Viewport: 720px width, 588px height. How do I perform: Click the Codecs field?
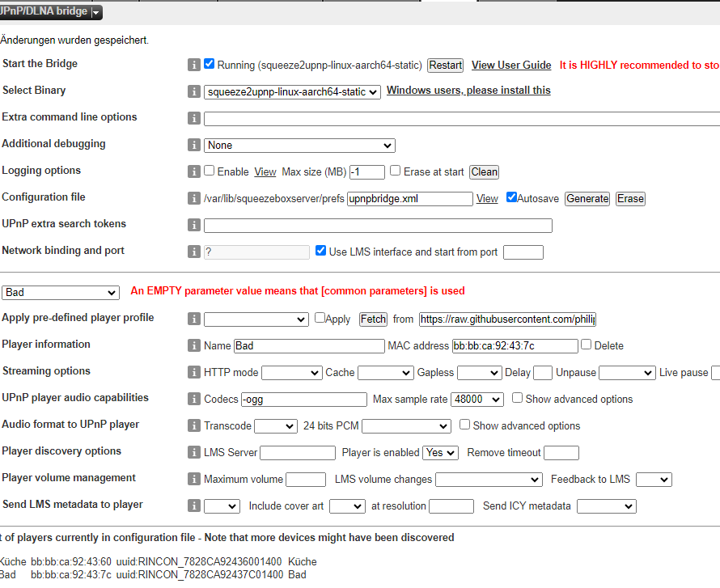coord(304,400)
